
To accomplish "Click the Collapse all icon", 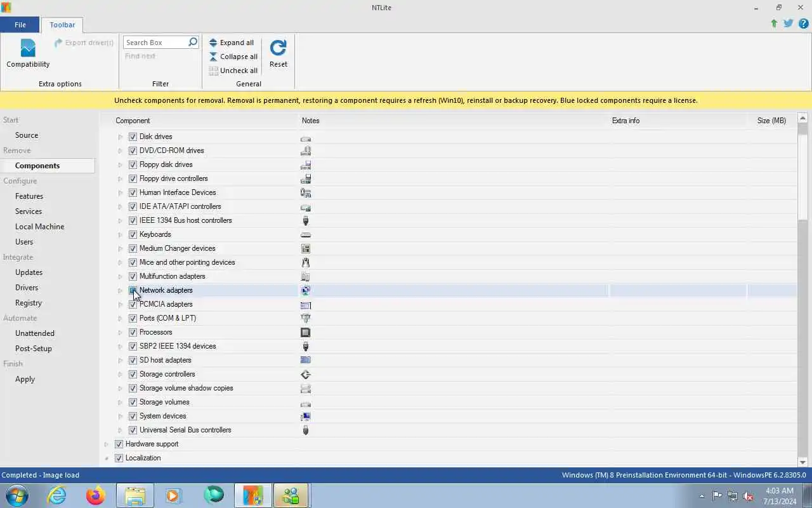I will [213, 57].
